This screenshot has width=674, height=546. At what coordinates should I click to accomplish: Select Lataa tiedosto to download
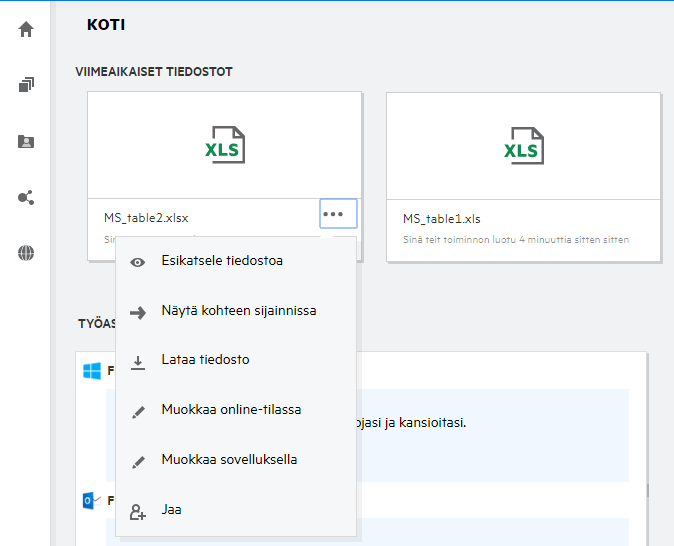(x=205, y=360)
